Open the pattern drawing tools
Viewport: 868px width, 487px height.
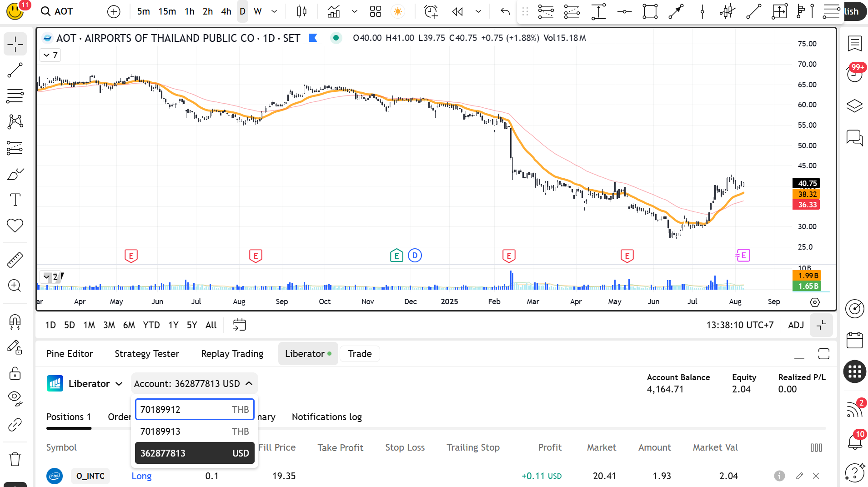(x=15, y=121)
